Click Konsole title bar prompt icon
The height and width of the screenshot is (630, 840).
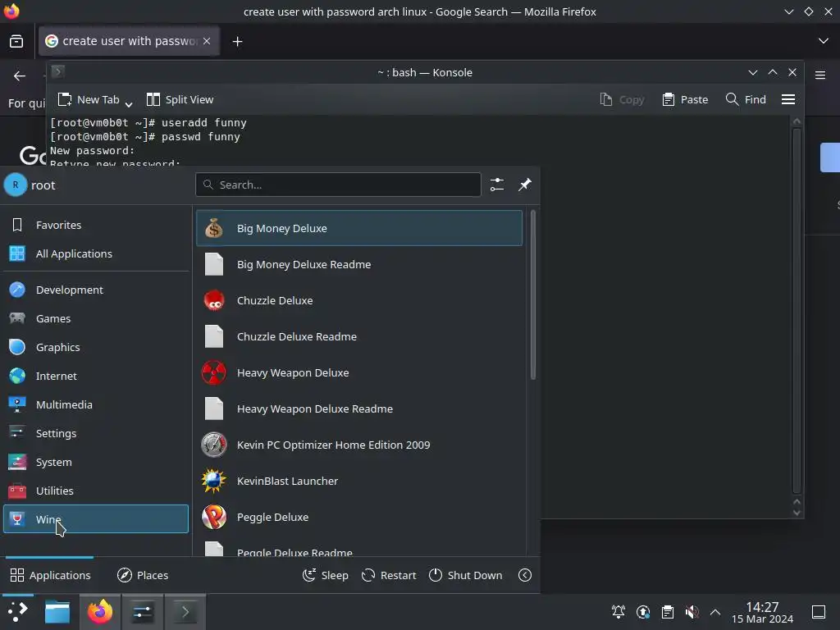click(58, 71)
